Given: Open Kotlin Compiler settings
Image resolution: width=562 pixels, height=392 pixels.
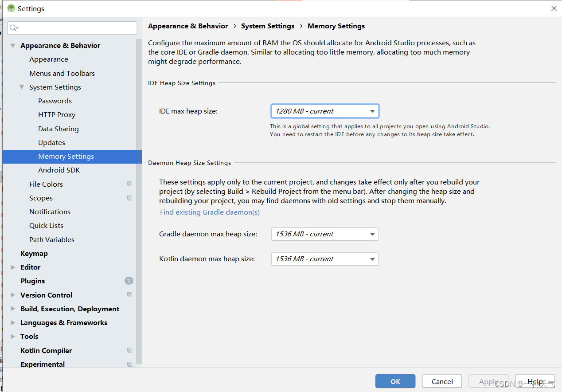Looking at the screenshot, I should coord(46,350).
